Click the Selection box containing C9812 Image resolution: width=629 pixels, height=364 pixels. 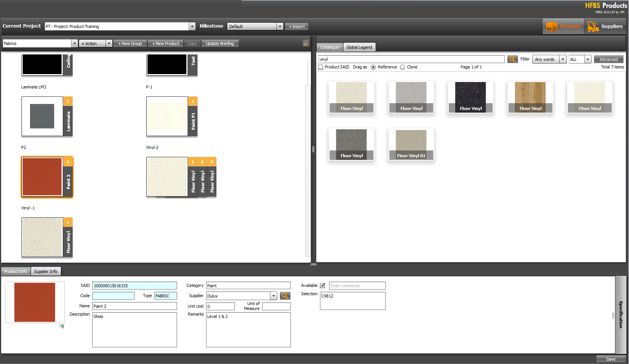pos(353,301)
